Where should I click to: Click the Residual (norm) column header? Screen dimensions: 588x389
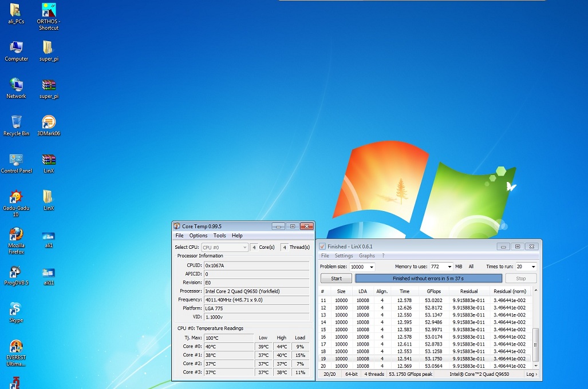510,291
